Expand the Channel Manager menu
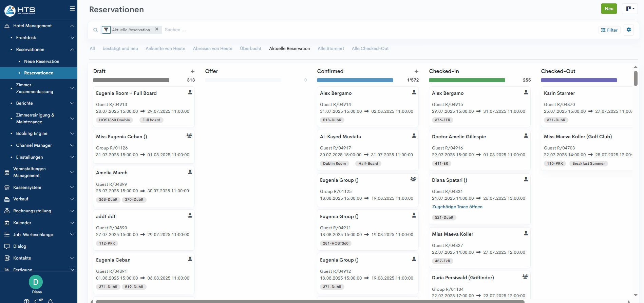This screenshot has width=644, height=303. [72, 145]
